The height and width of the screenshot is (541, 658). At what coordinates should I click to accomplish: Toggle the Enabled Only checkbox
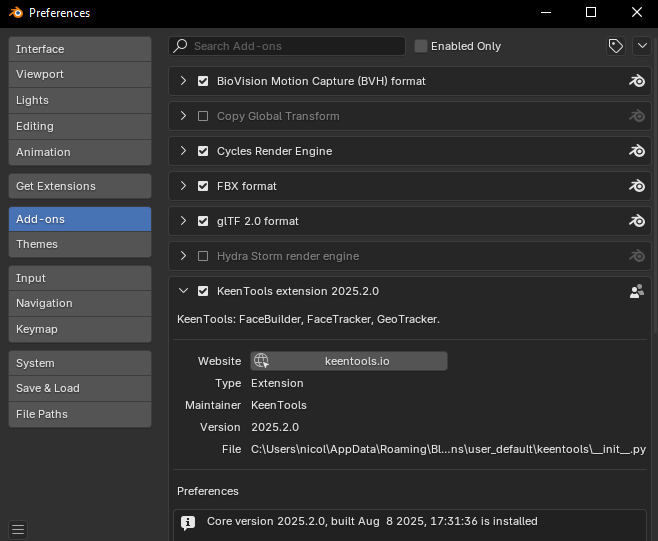421,46
